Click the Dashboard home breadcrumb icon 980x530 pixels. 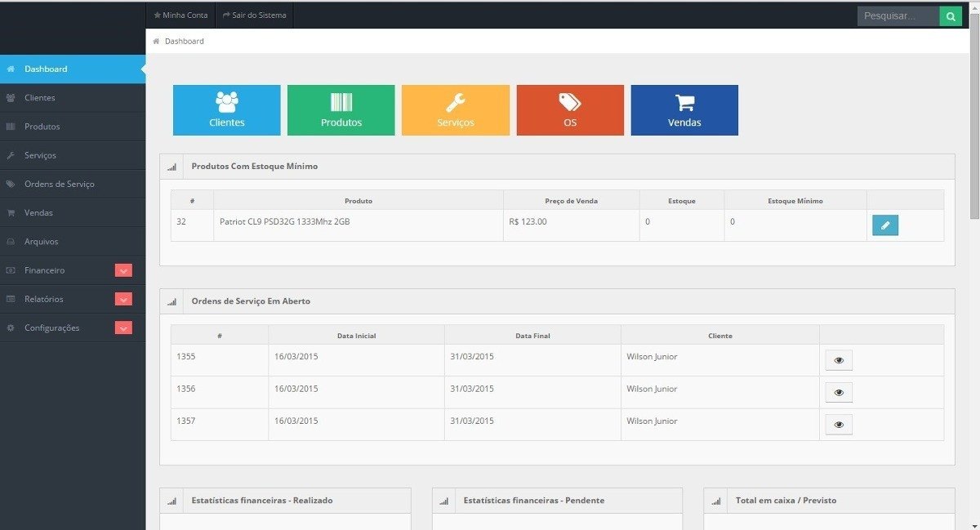(156, 41)
